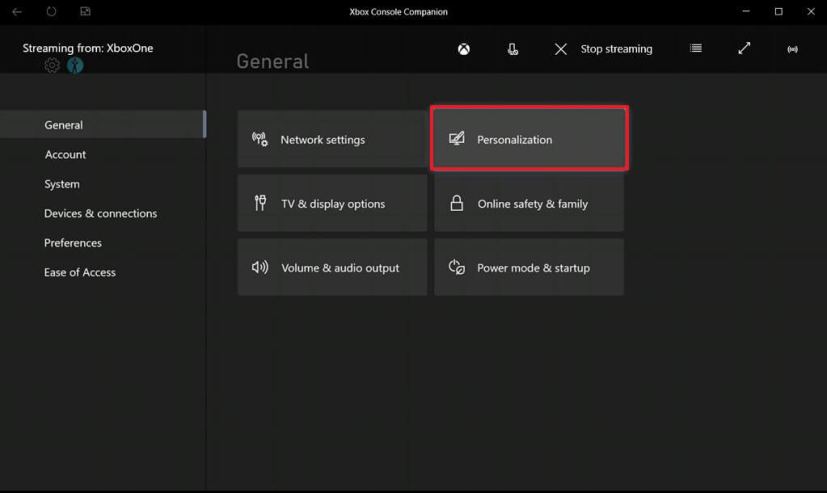The height and width of the screenshot is (493, 827).
Task: Click the back arrow in title bar
Action: click(x=17, y=12)
